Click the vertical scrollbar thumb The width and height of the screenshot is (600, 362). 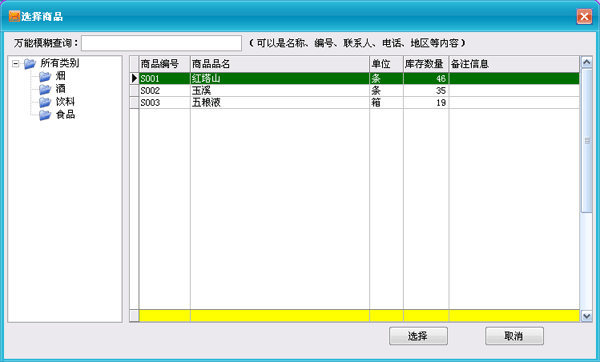coord(586,140)
